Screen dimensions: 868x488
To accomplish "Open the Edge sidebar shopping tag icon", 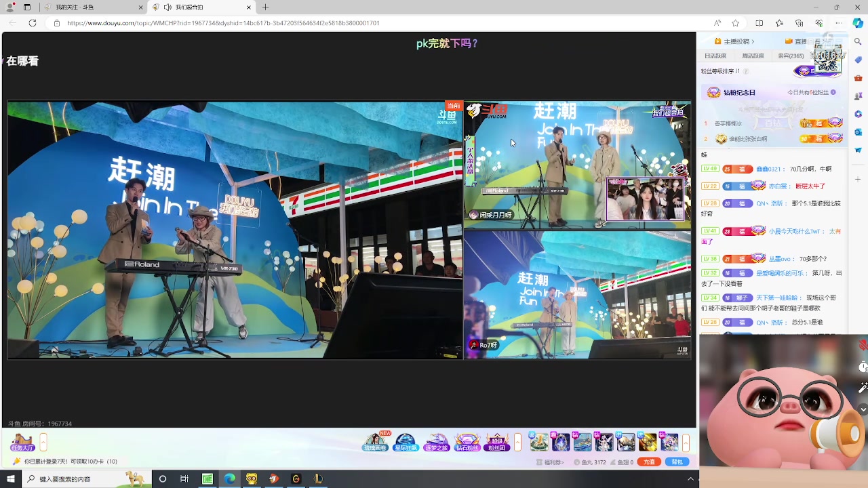I will (x=858, y=60).
